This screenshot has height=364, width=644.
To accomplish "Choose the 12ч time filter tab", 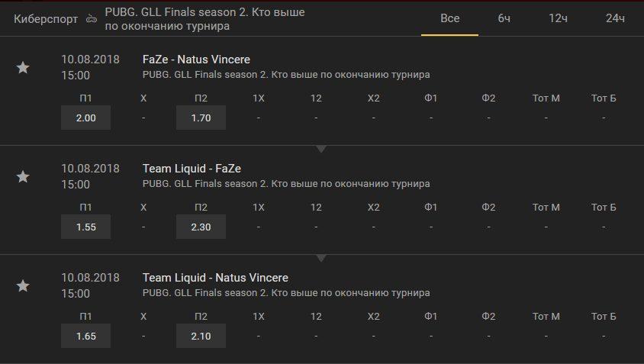I will click(x=558, y=18).
